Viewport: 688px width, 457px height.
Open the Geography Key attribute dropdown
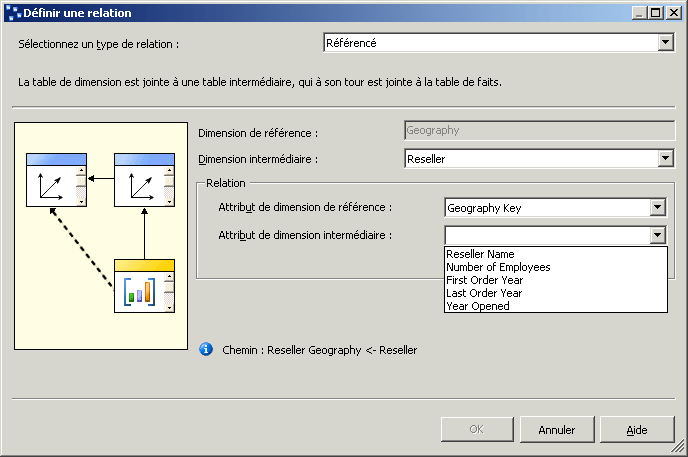[657, 208]
